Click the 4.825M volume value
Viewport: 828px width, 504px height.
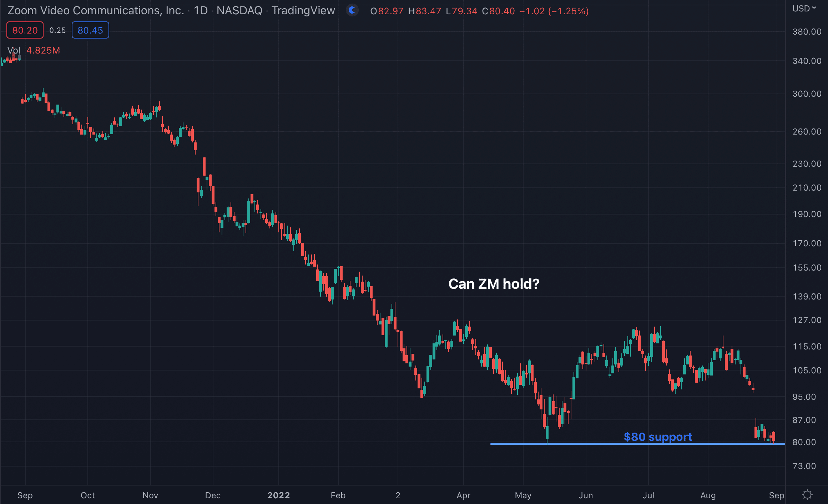(x=43, y=50)
